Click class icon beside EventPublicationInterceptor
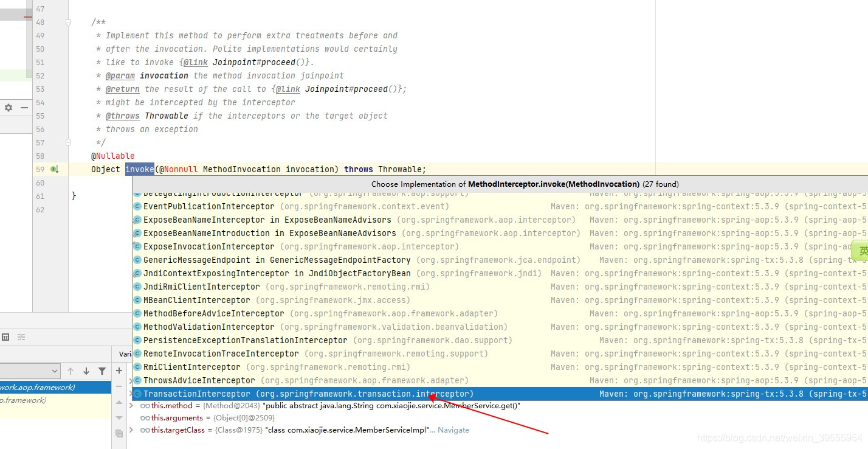The height and width of the screenshot is (449, 868). [137, 207]
